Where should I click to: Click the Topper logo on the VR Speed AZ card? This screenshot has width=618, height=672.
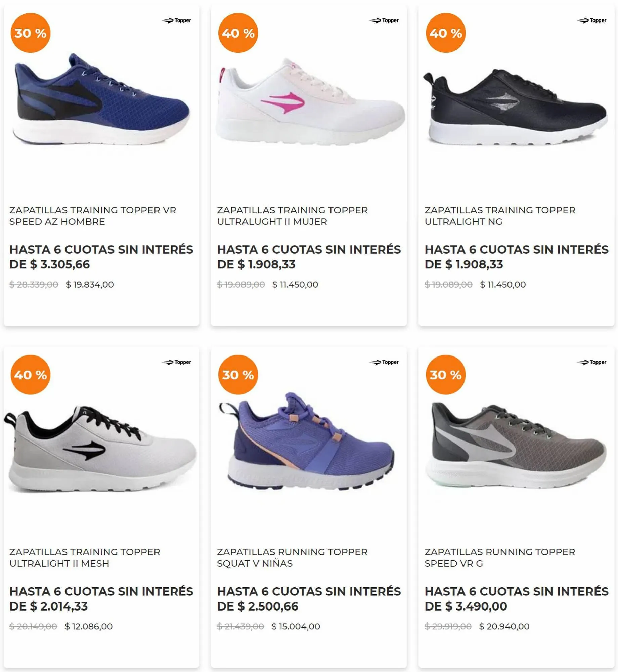tap(177, 20)
